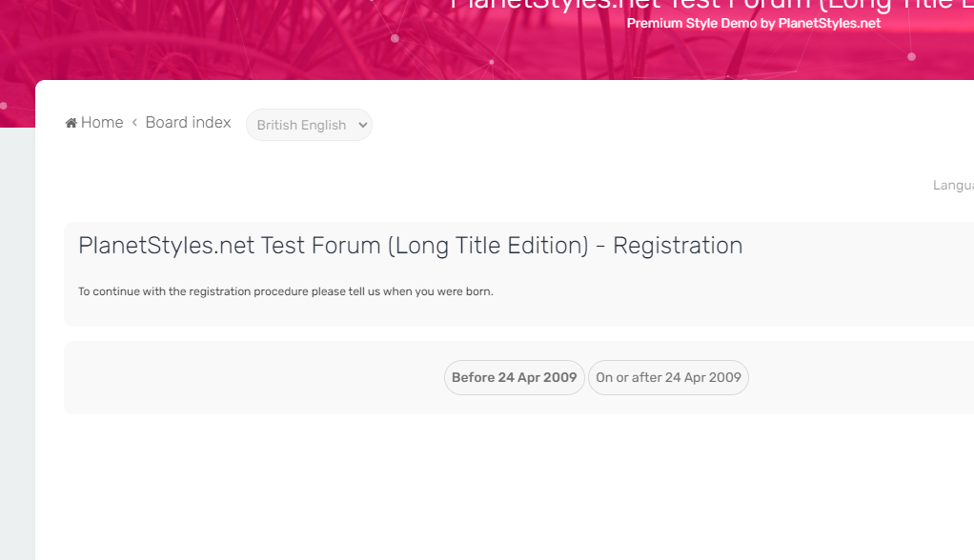This screenshot has height=560, width=974.
Task: Go to the Home link text
Action: (x=102, y=123)
